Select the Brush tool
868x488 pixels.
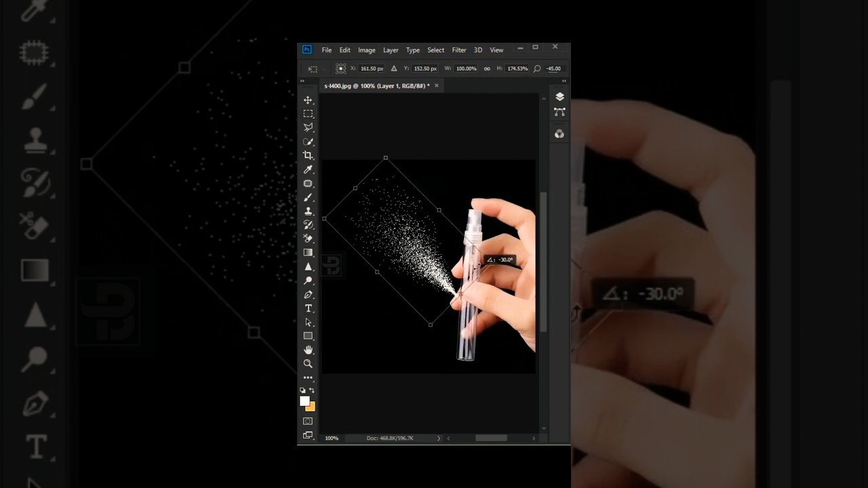[x=308, y=197]
